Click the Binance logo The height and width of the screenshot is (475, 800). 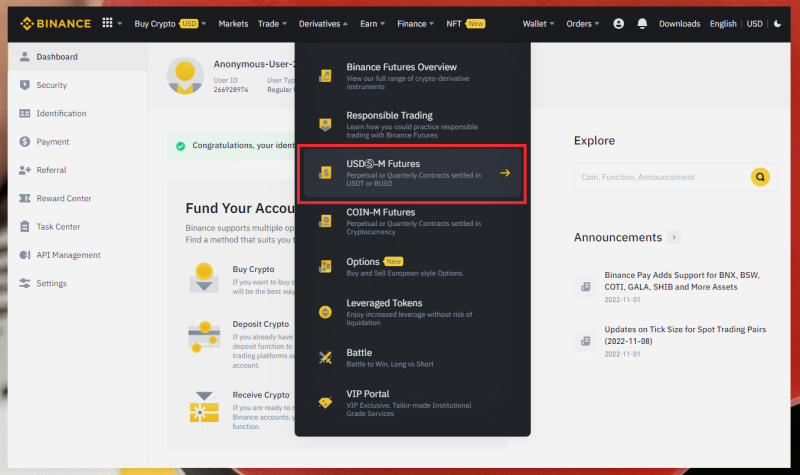(55, 23)
